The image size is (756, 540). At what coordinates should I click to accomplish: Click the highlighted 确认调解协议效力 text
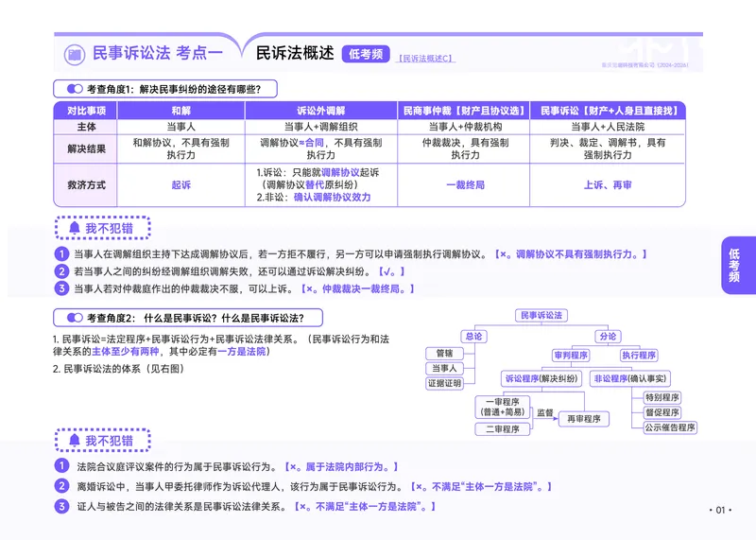(333, 197)
